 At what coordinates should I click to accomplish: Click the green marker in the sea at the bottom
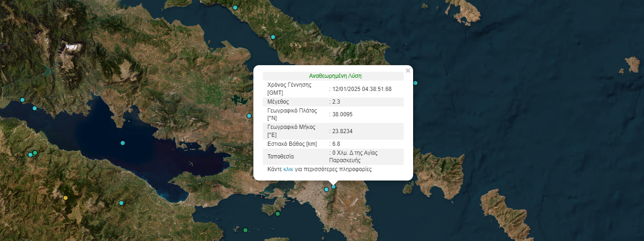tap(245, 230)
